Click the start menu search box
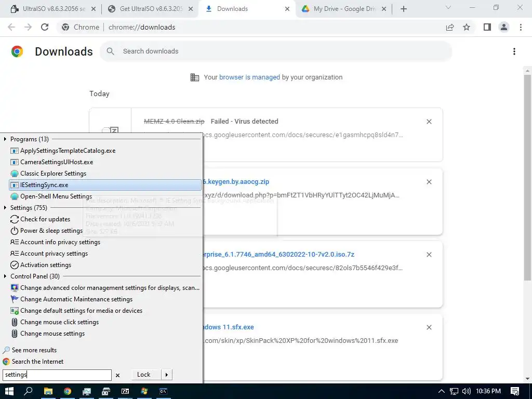Screen dimensions: 532x399 [x=57, y=375]
